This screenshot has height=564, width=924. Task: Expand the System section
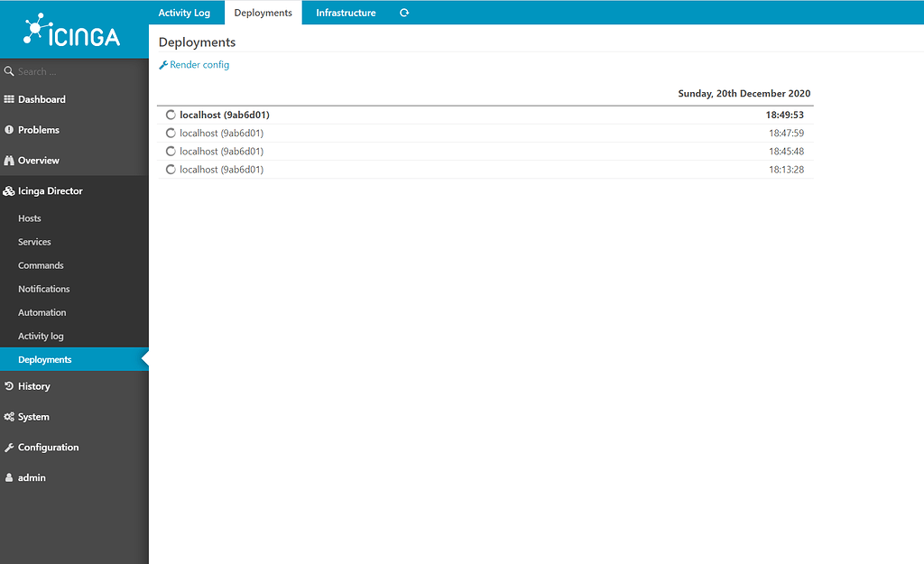click(x=34, y=416)
